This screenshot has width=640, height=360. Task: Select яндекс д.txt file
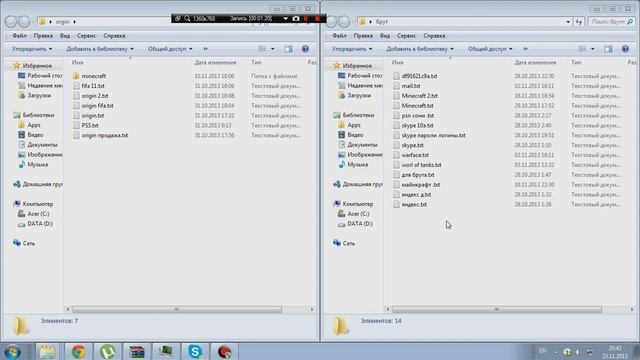tap(416, 194)
